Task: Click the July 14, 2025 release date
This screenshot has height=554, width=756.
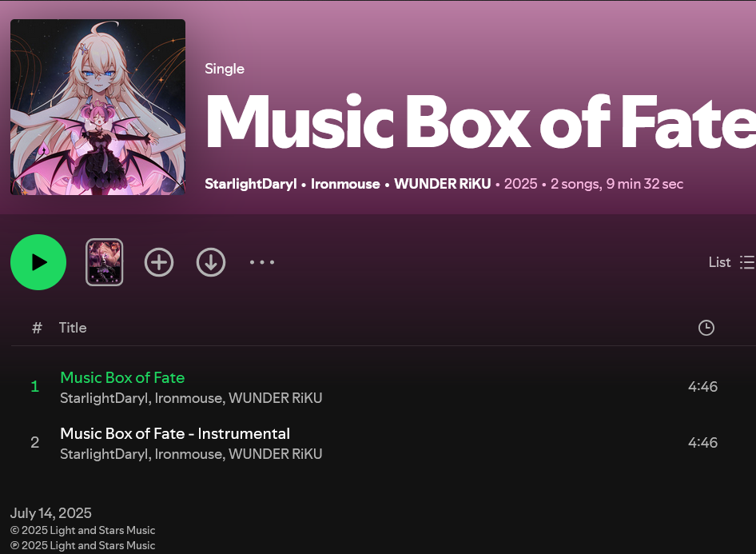Action: coord(50,513)
